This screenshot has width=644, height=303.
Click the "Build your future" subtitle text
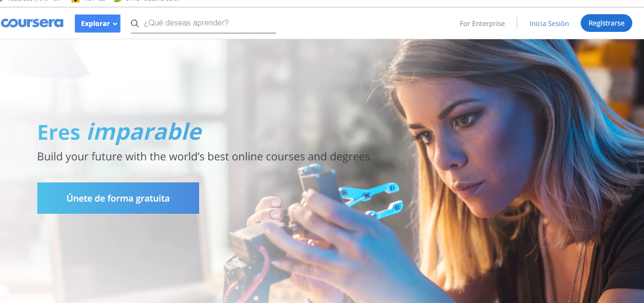[x=204, y=157]
